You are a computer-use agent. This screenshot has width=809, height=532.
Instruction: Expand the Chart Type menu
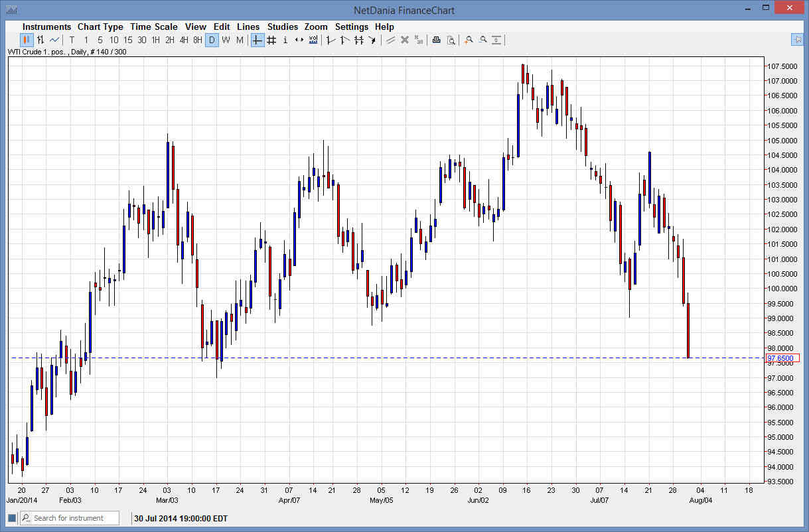(x=100, y=27)
